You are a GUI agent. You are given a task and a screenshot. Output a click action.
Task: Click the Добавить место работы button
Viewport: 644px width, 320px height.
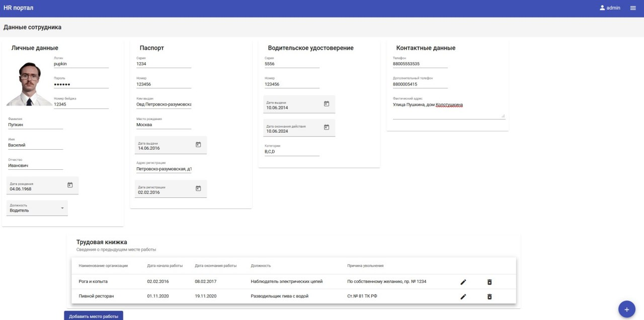coord(94,316)
